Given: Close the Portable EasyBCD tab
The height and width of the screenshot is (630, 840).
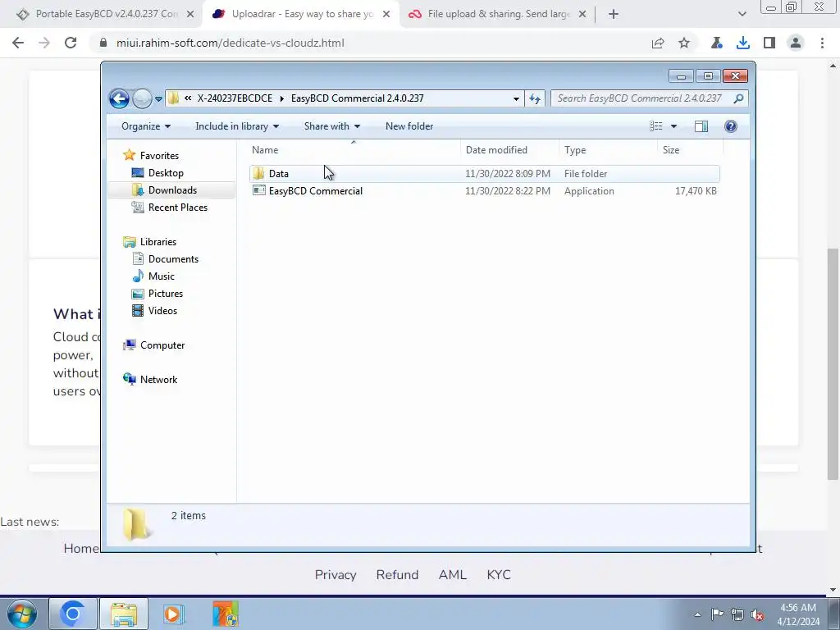Looking at the screenshot, I should tap(190, 15).
